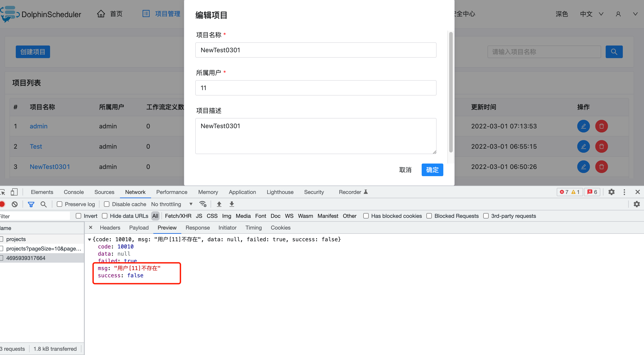The image size is (644, 355).
Task: Enable the Disable cache checkbox
Action: click(107, 204)
